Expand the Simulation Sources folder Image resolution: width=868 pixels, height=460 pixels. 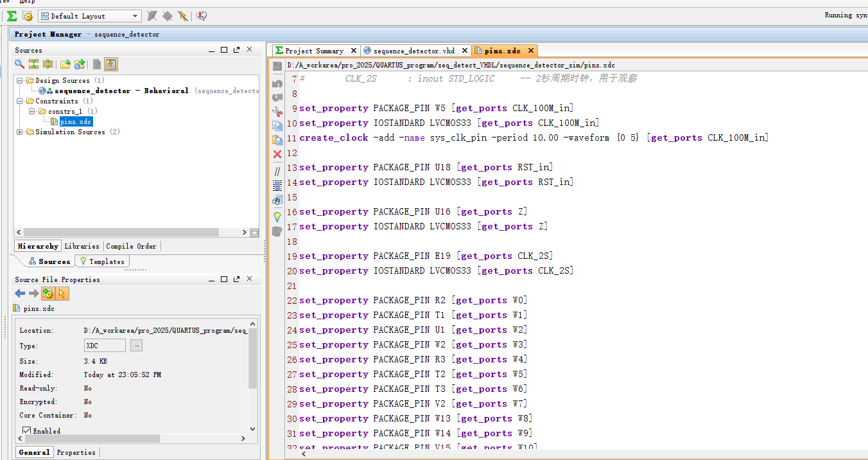tap(20, 132)
